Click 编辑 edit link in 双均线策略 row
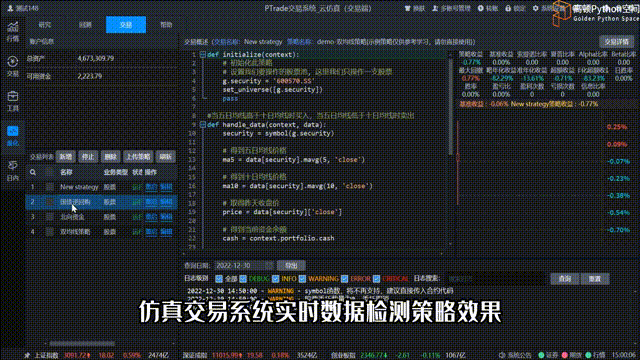Viewport: 640px width, 360px height. coord(166,231)
